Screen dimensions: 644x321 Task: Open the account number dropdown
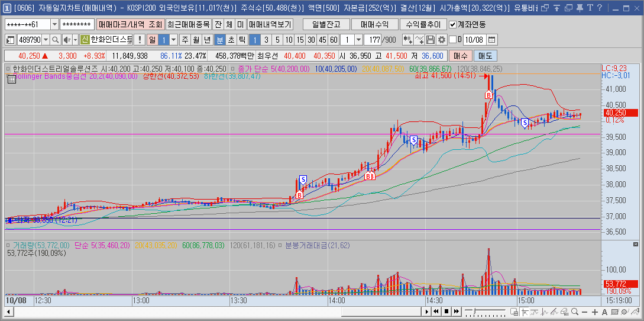pos(54,24)
